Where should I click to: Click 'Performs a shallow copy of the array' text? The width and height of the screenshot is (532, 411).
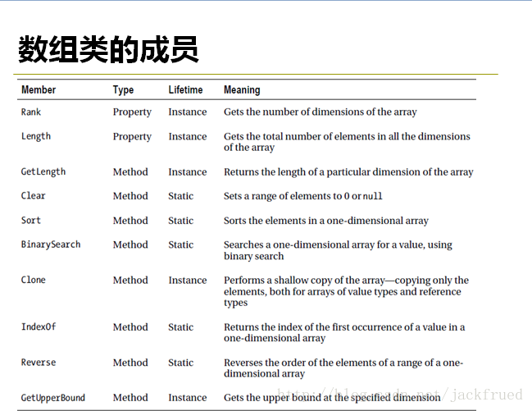pyautogui.click(x=347, y=291)
